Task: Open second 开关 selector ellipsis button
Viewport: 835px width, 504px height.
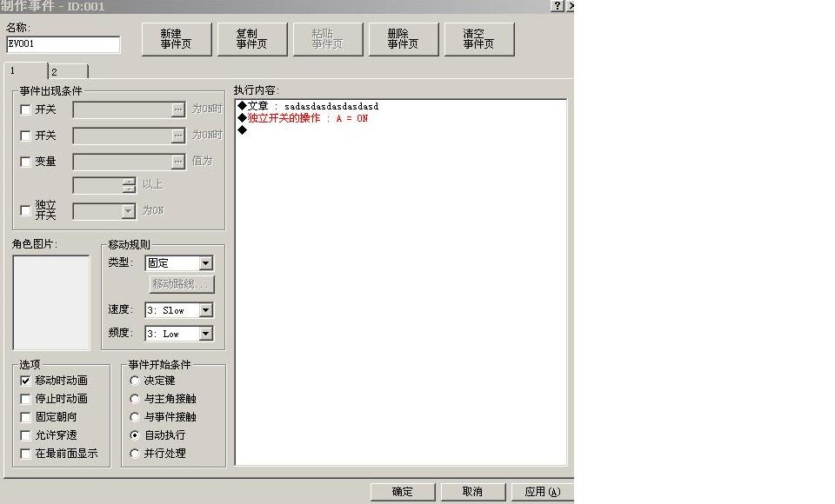Action: pos(177,136)
